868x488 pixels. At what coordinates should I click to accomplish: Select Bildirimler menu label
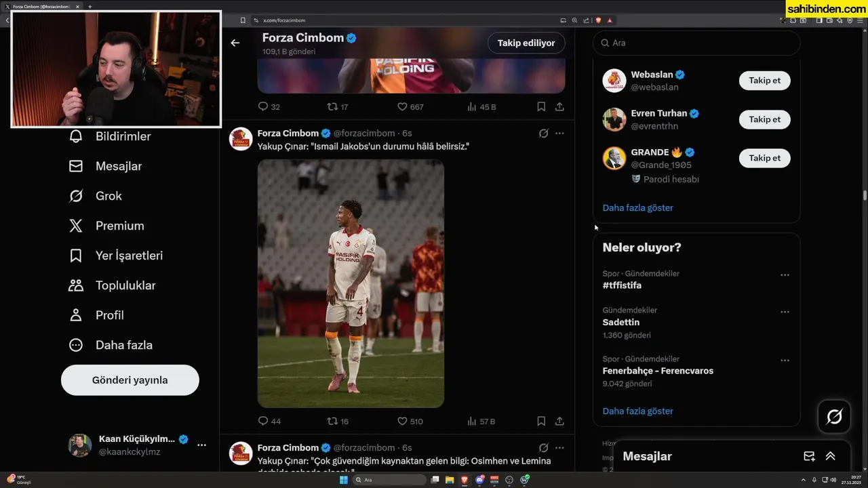click(123, 136)
